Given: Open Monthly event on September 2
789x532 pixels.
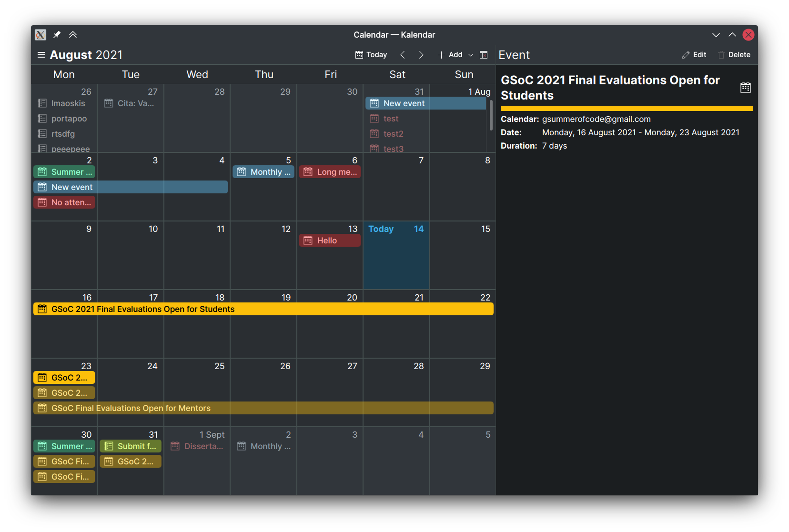Looking at the screenshot, I should pyautogui.click(x=263, y=446).
